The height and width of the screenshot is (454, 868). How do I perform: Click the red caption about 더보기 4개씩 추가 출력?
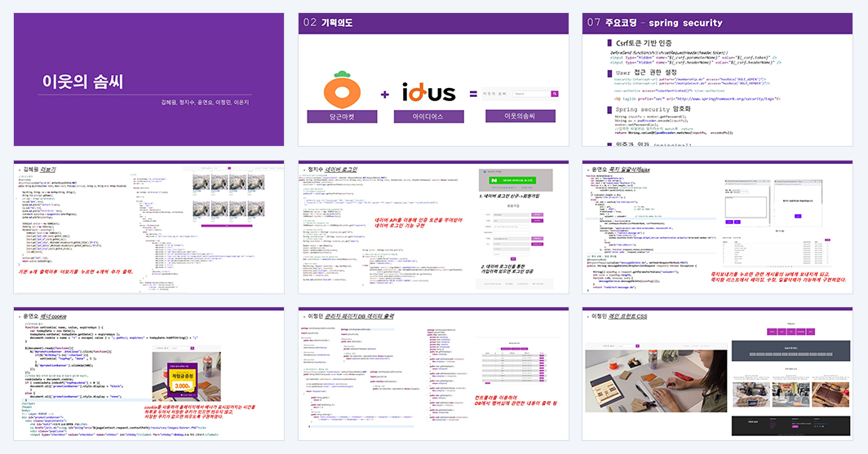pos(76,272)
